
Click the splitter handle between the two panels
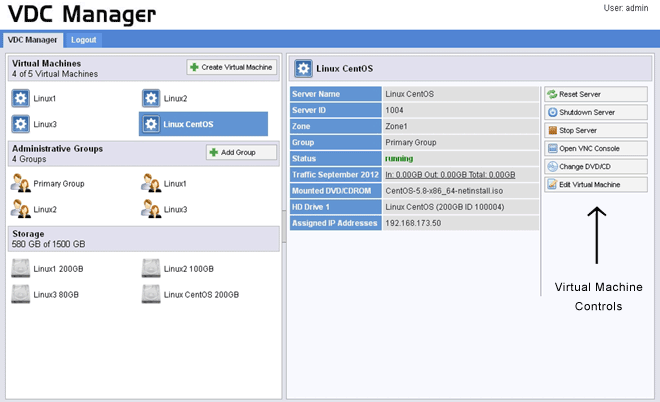(284, 226)
